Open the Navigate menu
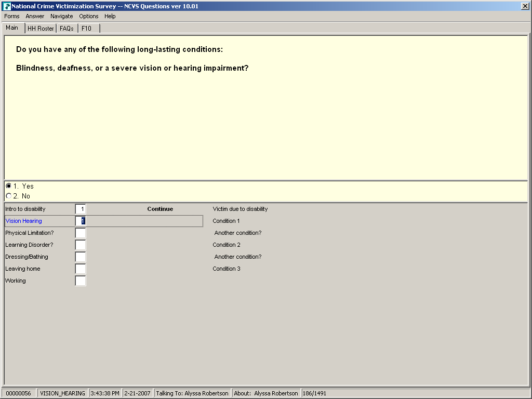Image resolution: width=532 pixels, height=399 pixels. point(62,16)
